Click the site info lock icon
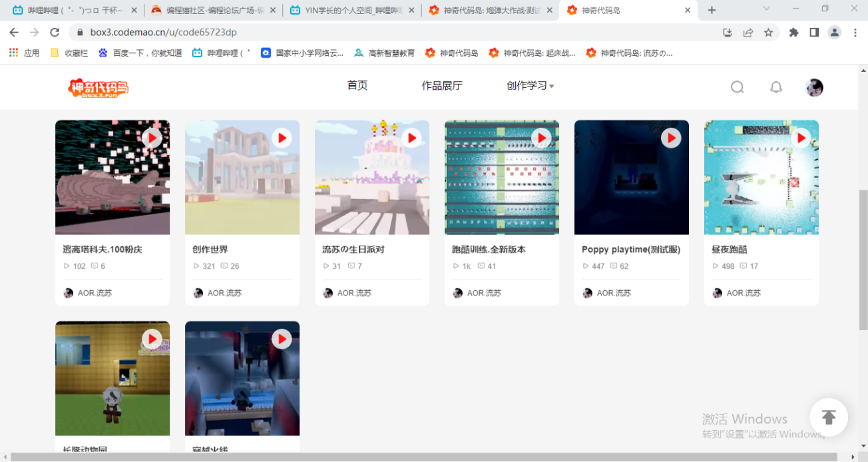 coord(80,32)
